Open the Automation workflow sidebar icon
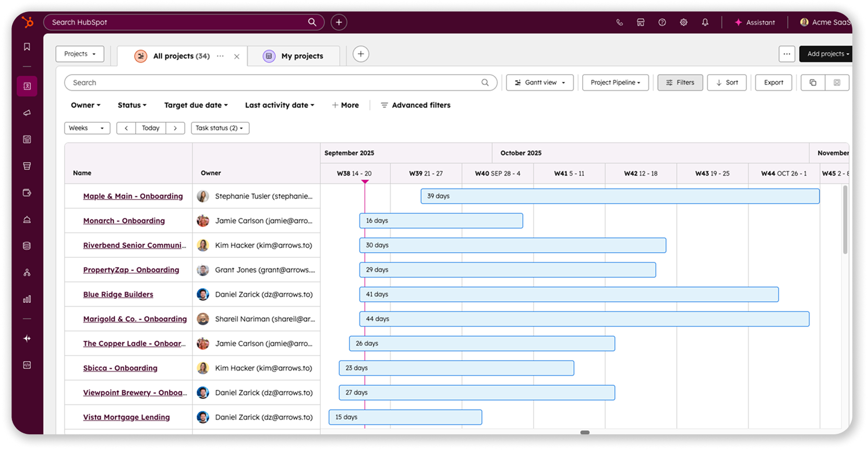868x450 pixels. point(27,273)
